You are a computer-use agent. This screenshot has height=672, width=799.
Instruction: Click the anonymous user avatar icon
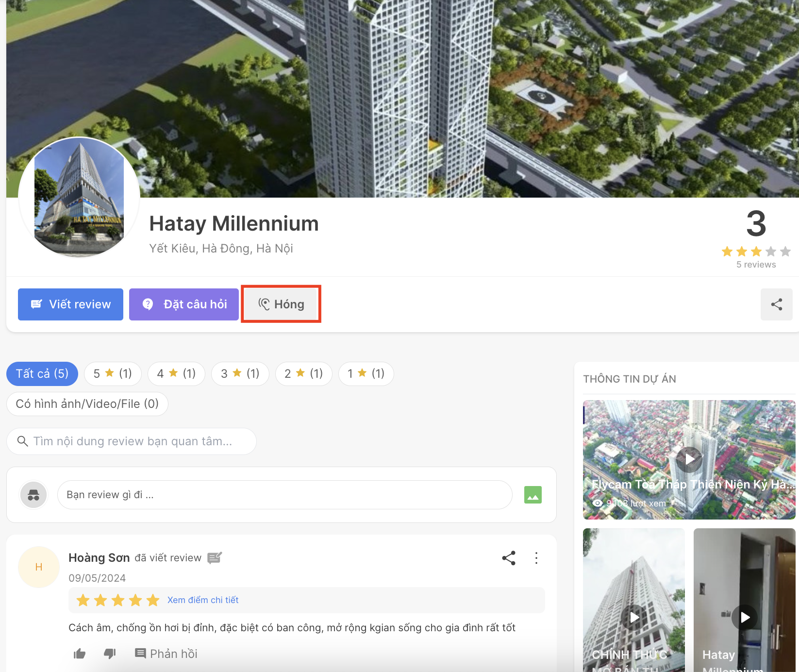tap(33, 495)
